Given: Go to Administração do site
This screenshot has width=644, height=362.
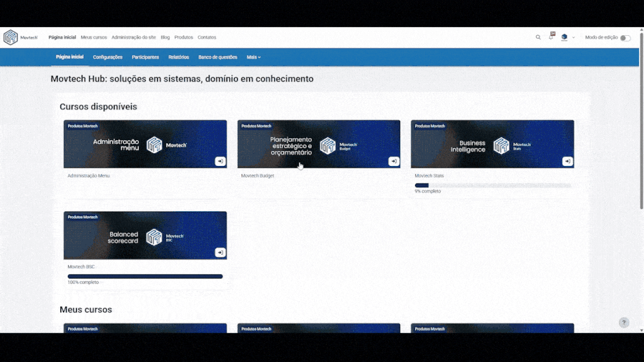Looking at the screenshot, I should 133,38.
